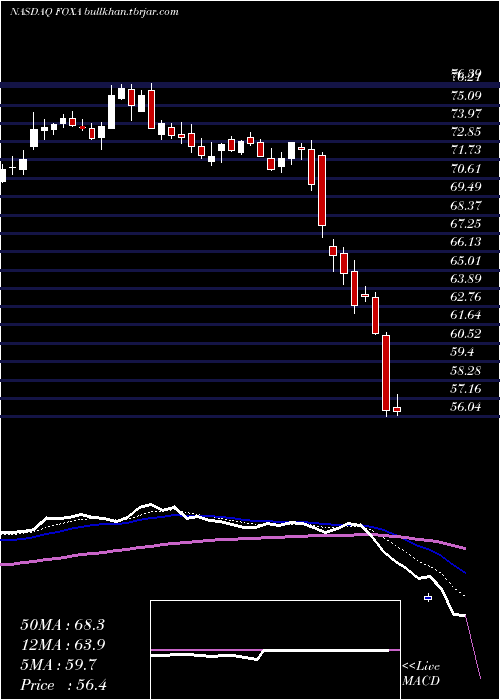Viewport: 500px width, 700px height.
Task: Click the 60.52 price axis label
Action: tap(467, 334)
